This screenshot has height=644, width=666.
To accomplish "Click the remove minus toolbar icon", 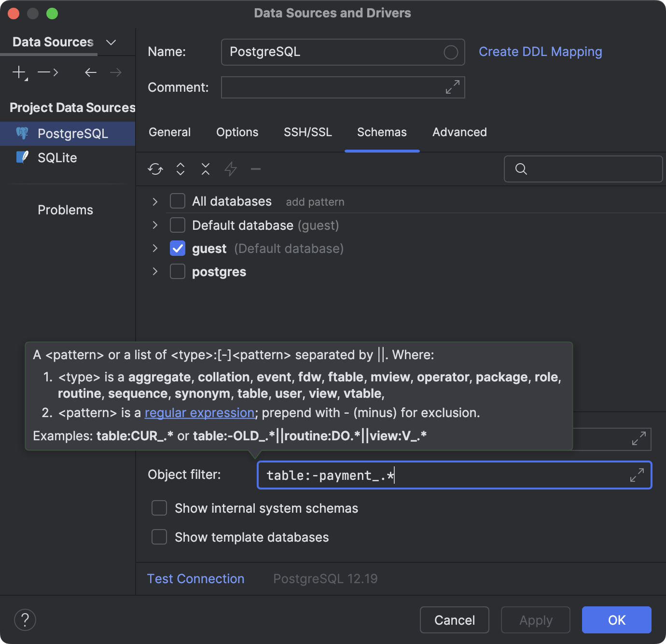I will pyautogui.click(x=255, y=169).
